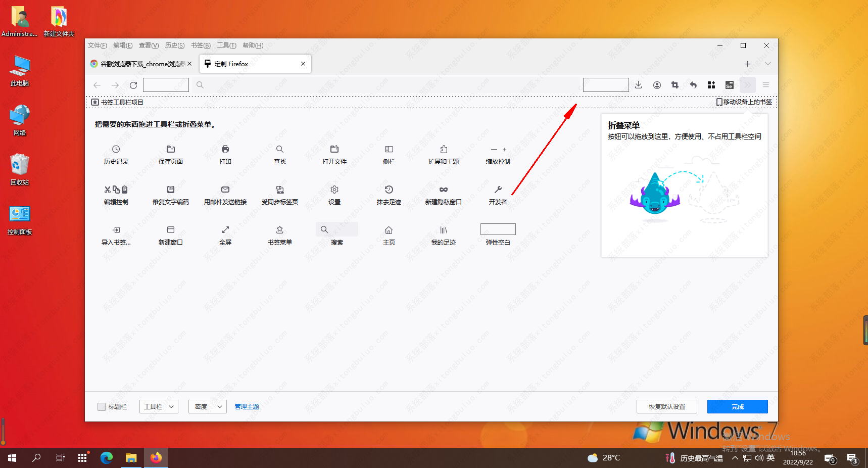
Task: Select the Synced Tabs (受同步标签页) item
Action: point(280,195)
